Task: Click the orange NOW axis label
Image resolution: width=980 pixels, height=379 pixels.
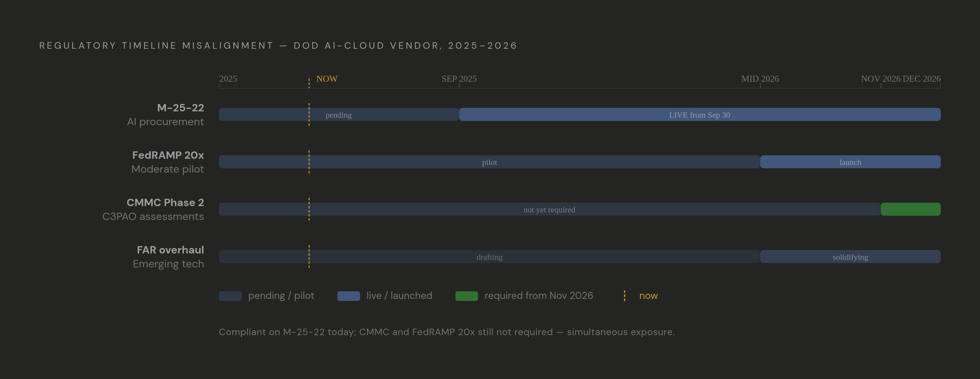Action: tap(327, 79)
